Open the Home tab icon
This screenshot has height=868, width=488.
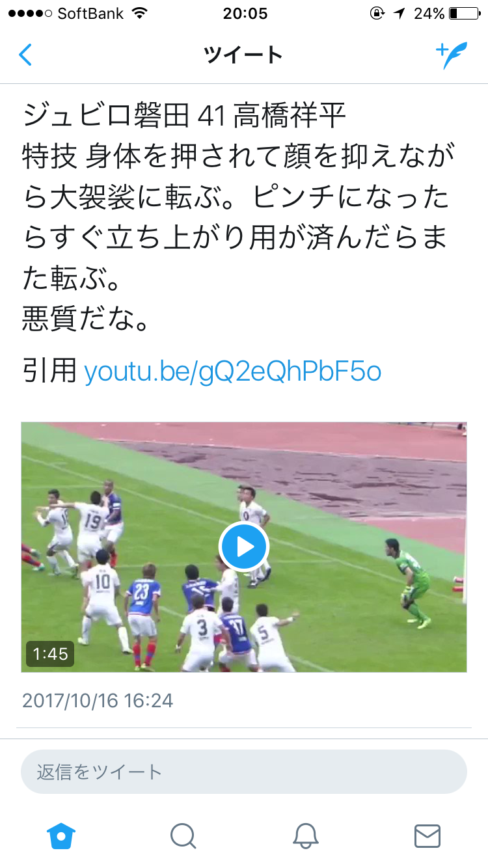click(x=62, y=835)
